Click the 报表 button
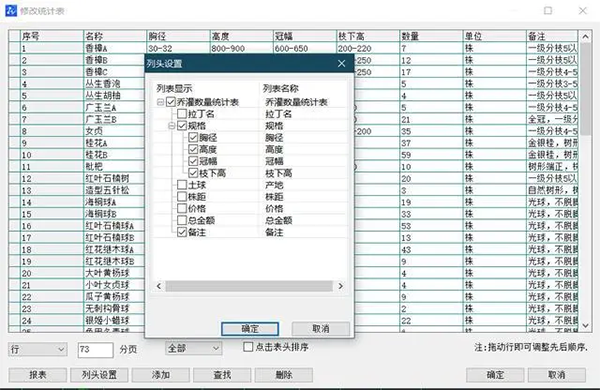 38,375
